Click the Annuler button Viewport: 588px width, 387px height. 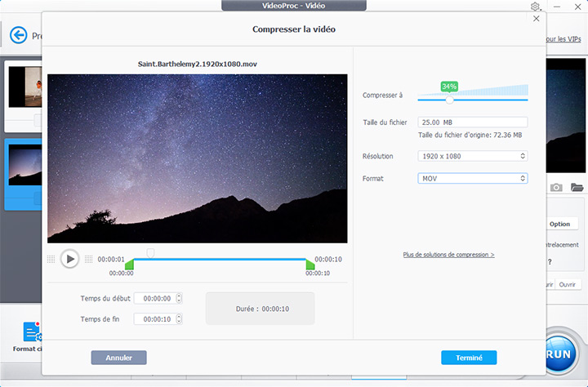(x=118, y=358)
